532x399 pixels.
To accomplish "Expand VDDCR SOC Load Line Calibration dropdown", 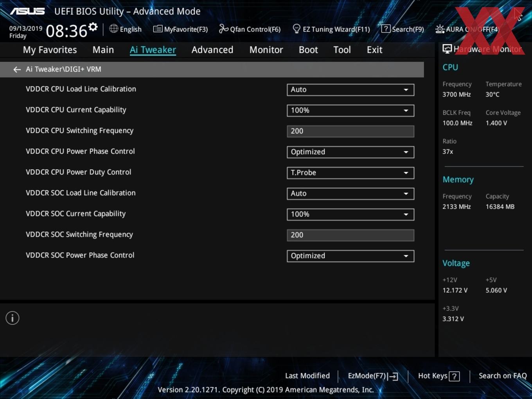I will pos(350,193).
